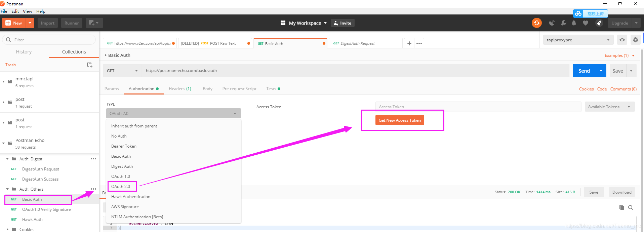Open settings wrench icon in header
The image size is (644, 232).
coord(564,23)
